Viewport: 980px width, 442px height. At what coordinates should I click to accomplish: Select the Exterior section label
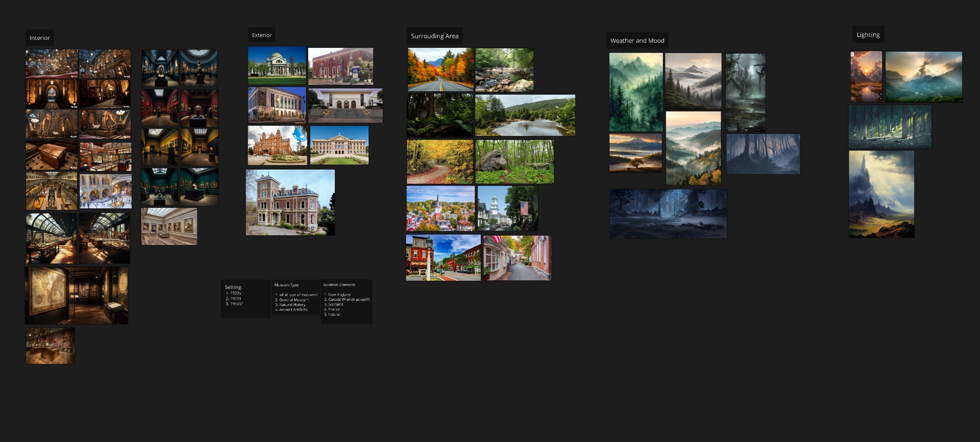261,35
